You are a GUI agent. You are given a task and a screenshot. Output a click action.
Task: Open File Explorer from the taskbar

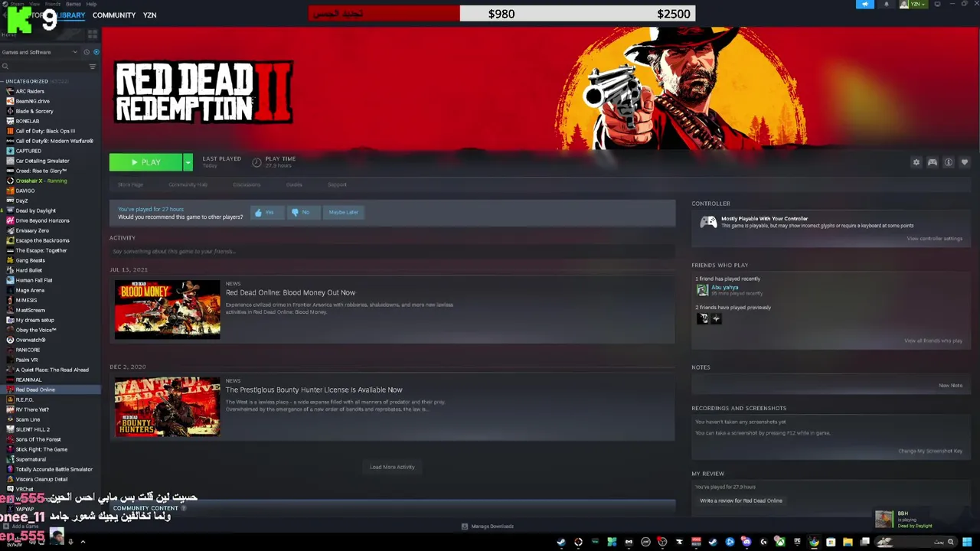(x=848, y=542)
